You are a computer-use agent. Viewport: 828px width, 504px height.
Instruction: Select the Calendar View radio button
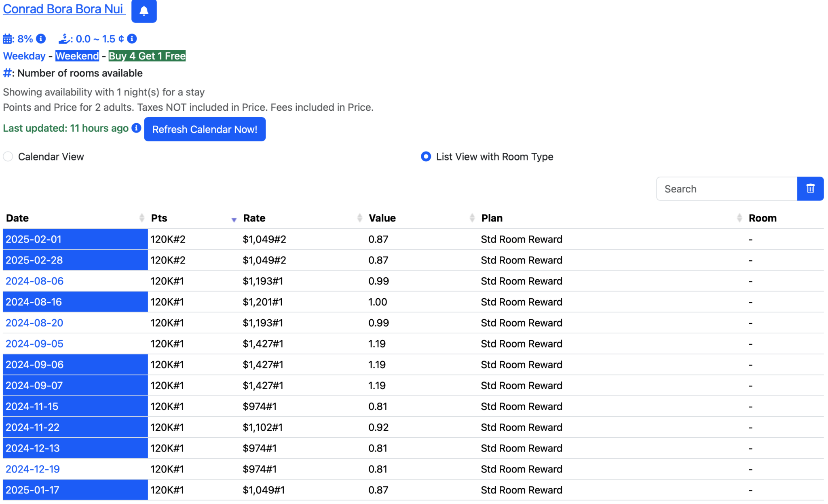(8, 156)
